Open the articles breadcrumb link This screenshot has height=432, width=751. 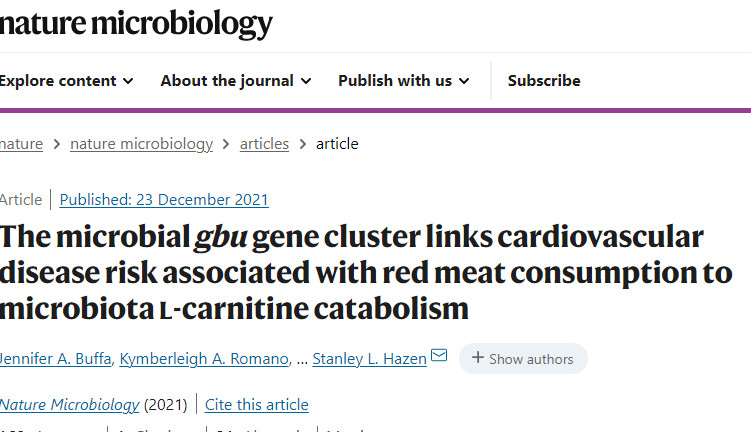pyautogui.click(x=264, y=144)
